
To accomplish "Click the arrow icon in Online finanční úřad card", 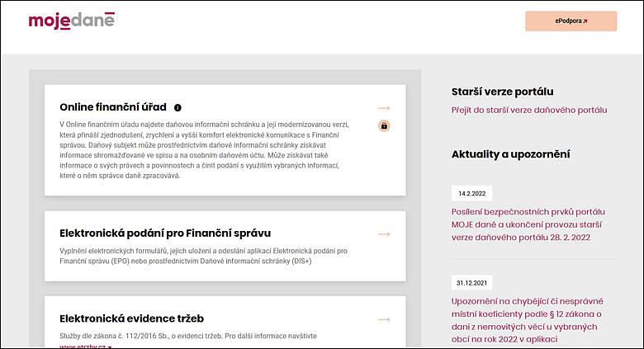I will [x=384, y=108].
